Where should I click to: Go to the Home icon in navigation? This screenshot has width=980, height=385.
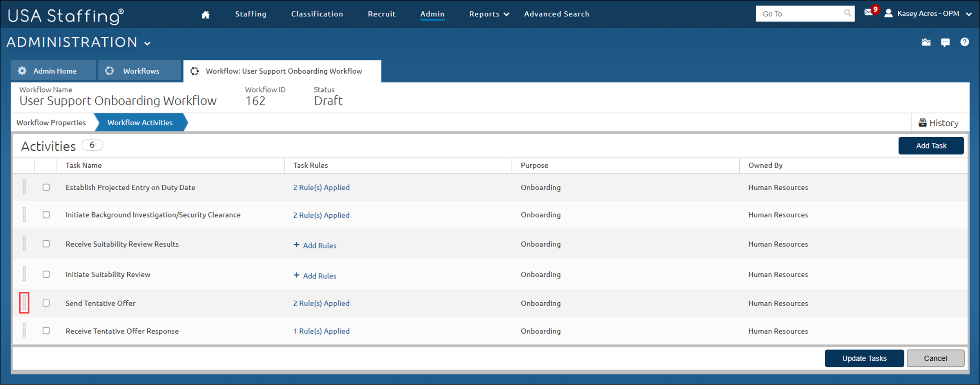tap(205, 15)
